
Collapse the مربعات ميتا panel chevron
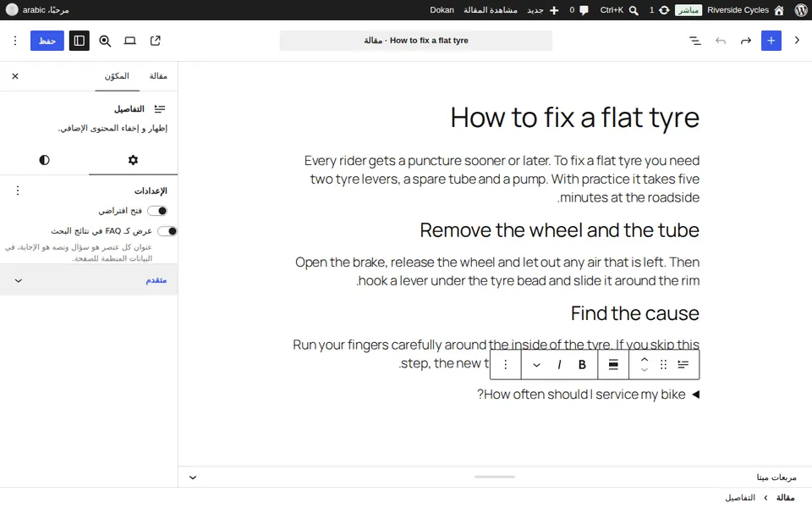tap(193, 478)
